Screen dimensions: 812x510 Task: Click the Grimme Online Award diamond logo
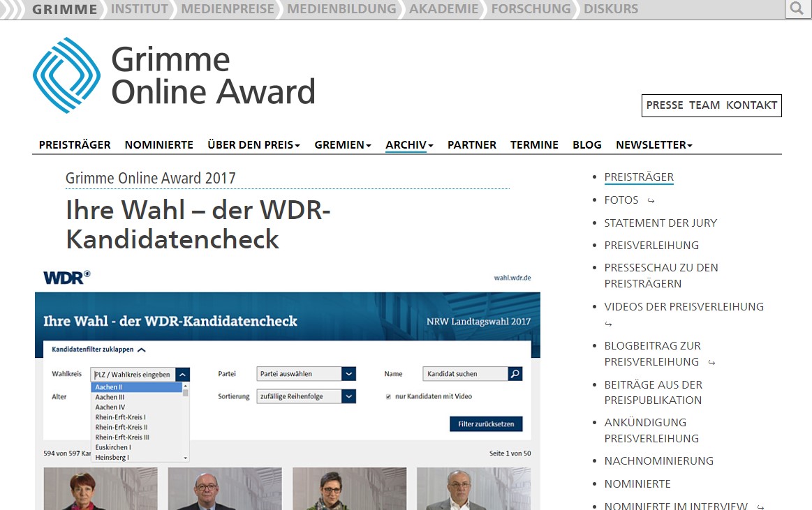tap(67, 75)
